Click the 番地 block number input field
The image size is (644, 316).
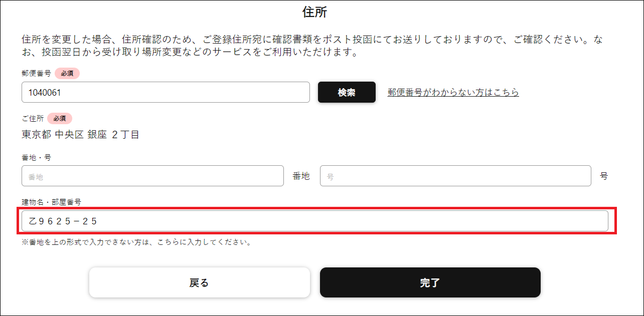click(x=152, y=176)
